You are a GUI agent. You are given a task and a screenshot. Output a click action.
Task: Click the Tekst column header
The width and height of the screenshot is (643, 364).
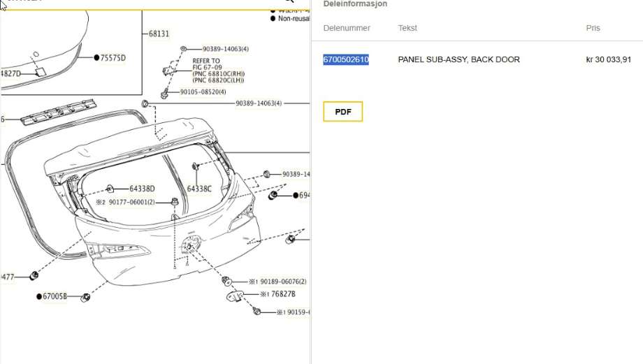(x=407, y=28)
